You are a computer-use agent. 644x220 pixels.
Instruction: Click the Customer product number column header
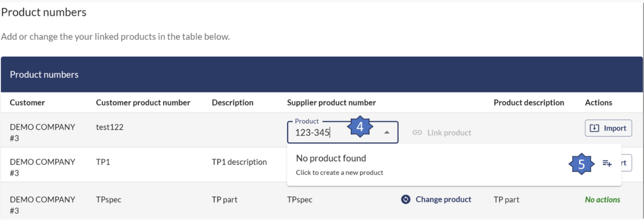(x=143, y=102)
